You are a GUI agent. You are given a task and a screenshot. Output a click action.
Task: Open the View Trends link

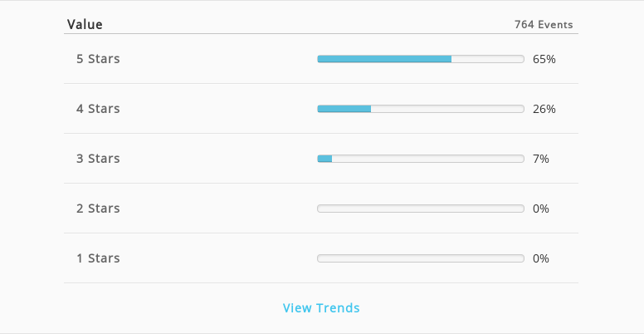pos(321,307)
